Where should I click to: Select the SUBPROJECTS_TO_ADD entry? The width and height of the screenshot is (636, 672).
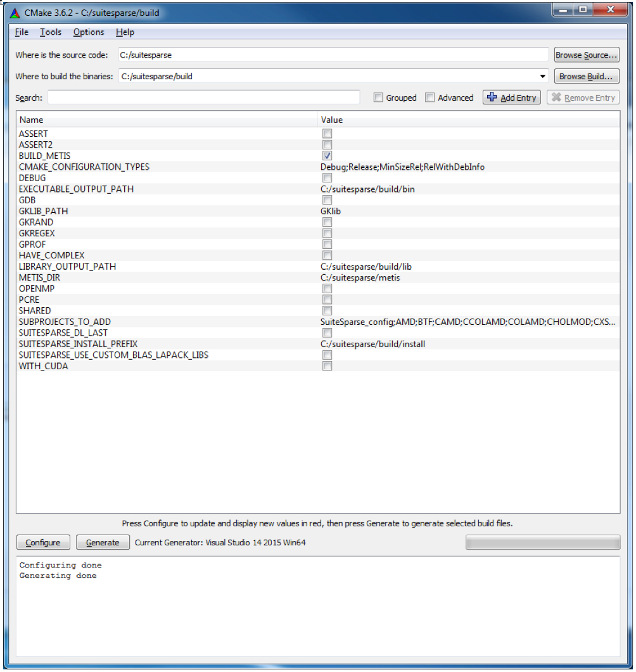[65, 322]
